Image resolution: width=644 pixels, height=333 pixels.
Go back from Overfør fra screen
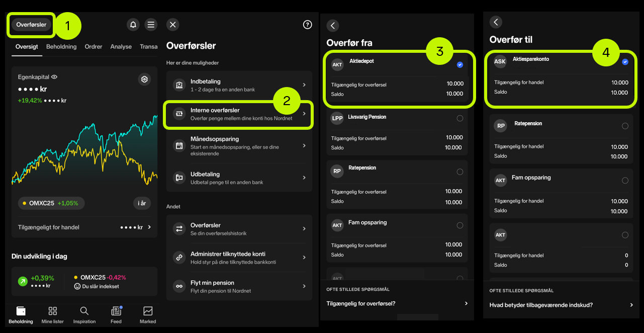(333, 26)
